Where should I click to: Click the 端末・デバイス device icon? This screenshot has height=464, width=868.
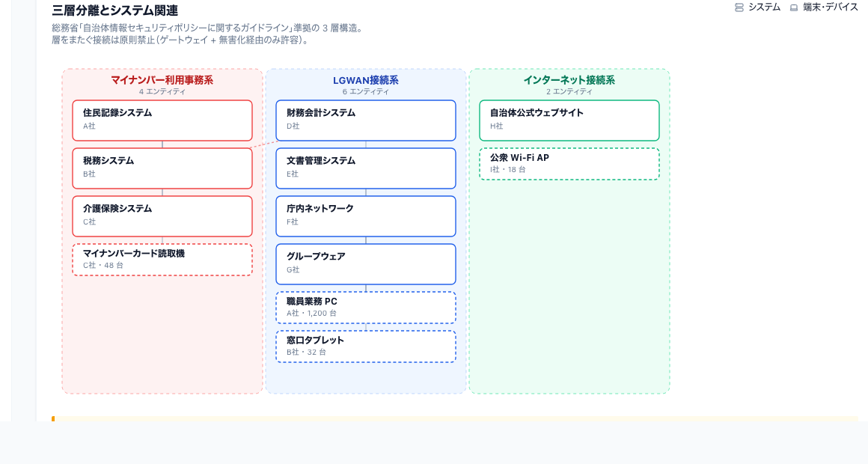(x=794, y=7)
